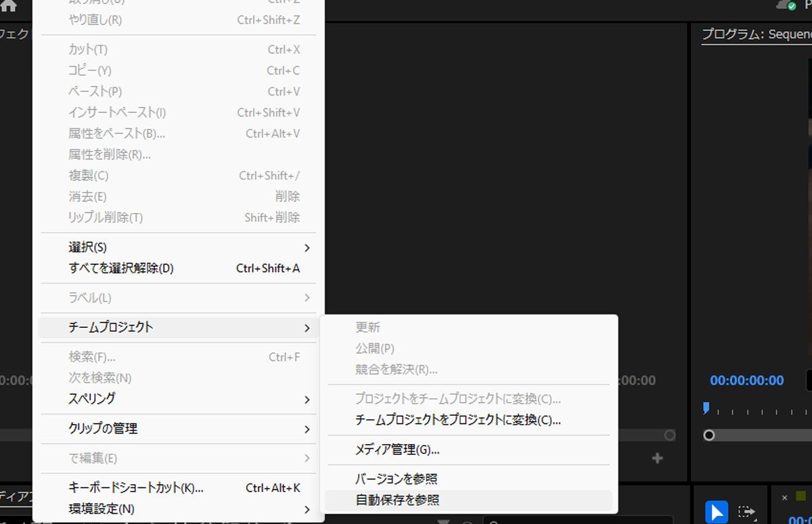This screenshot has height=524, width=812.
Task: Open the チームプロジェクト submenu
Action: point(179,327)
